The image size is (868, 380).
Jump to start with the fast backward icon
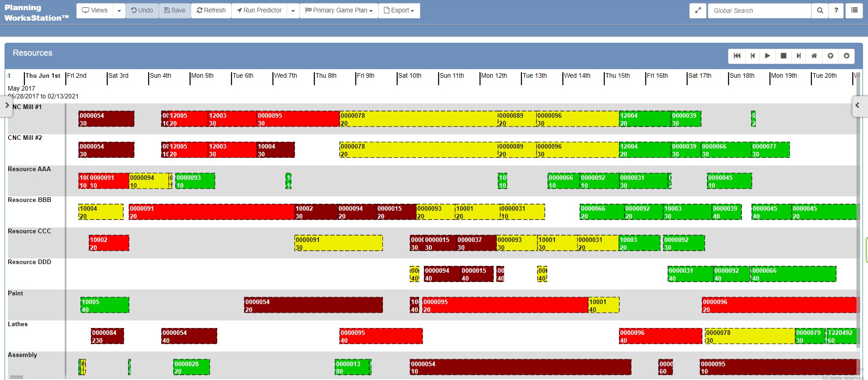[x=737, y=56]
